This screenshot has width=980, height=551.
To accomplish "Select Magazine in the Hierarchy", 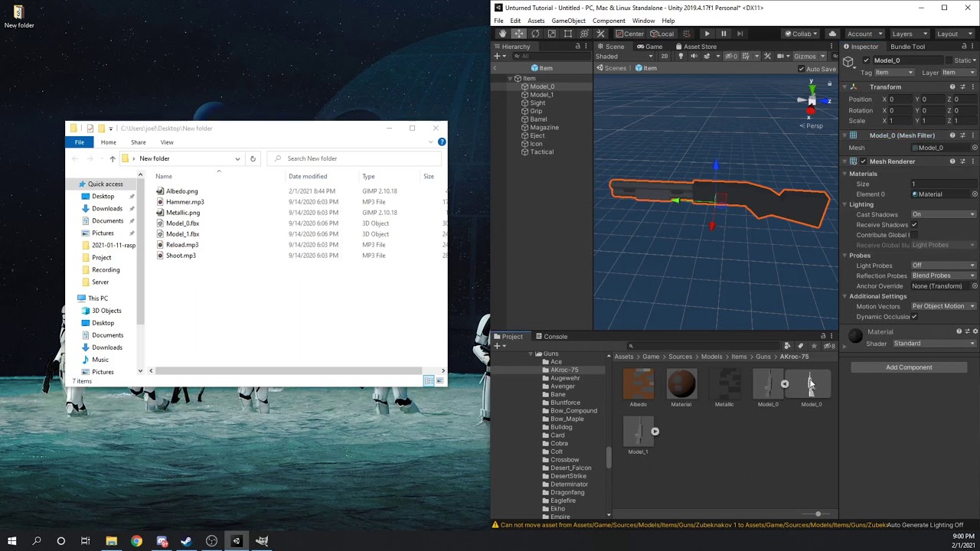I will [544, 128].
